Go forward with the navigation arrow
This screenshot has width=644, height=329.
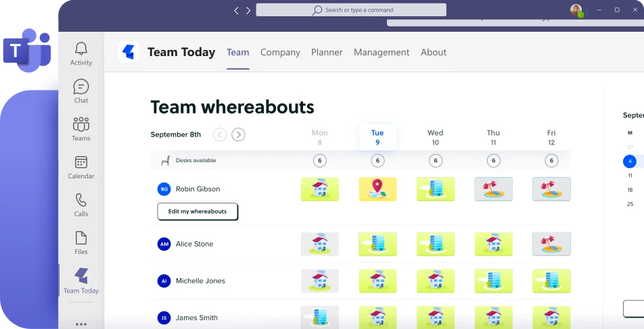coord(248,11)
